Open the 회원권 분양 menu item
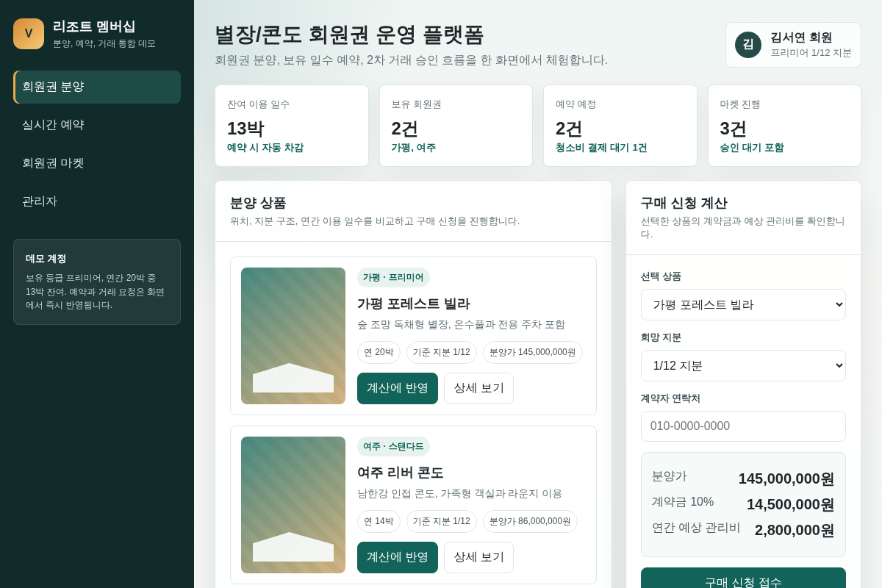Viewport: 882px width, 588px height. tap(97, 87)
